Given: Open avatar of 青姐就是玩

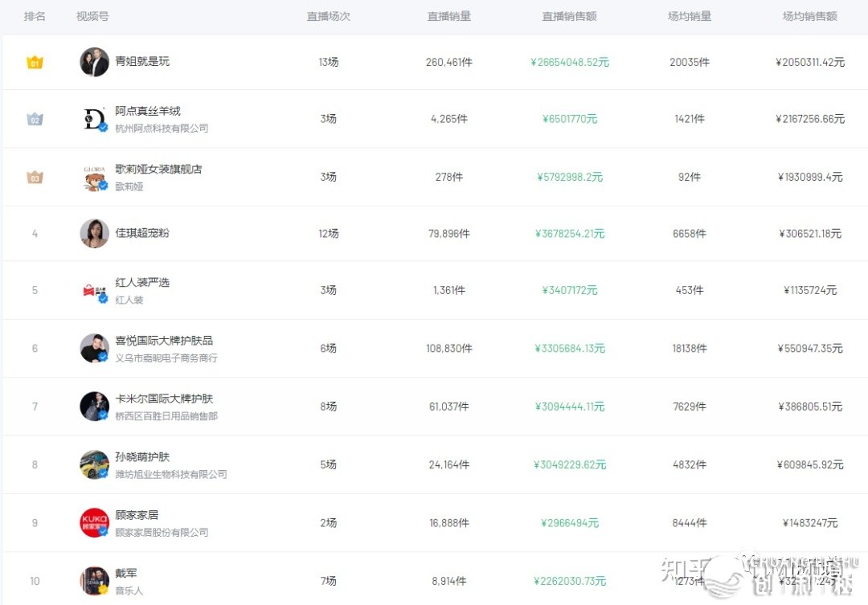Looking at the screenshot, I should coord(94,62).
